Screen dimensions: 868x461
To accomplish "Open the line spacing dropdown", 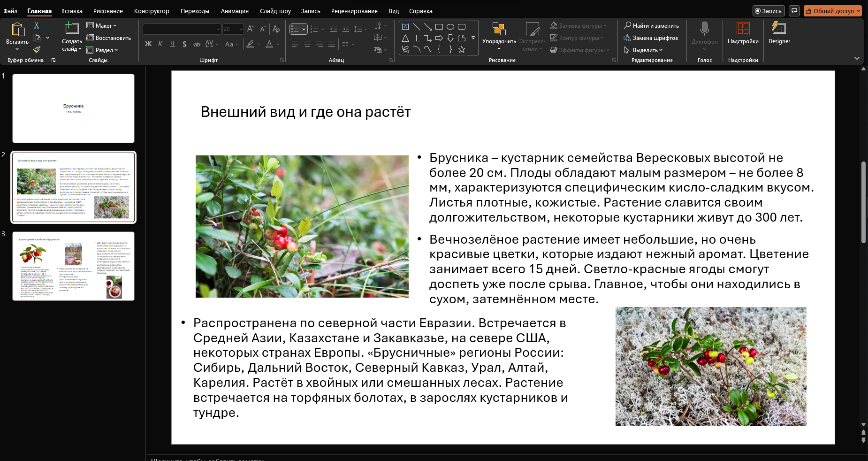I will (x=360, y=29).
